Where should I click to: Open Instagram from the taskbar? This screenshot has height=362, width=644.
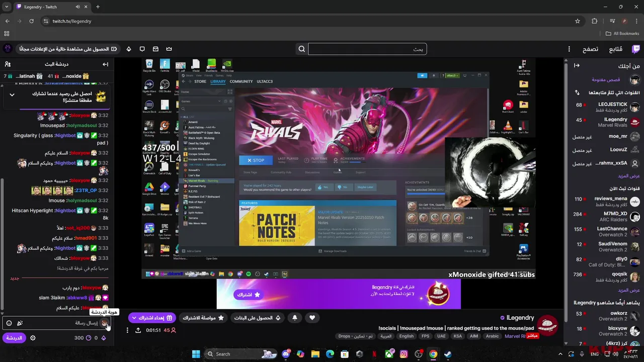pos(404,354)
